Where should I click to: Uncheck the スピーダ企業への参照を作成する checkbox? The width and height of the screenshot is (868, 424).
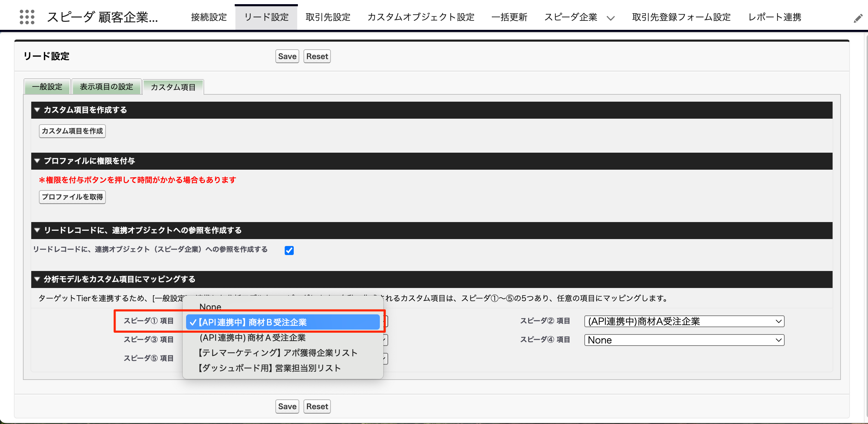289,250
